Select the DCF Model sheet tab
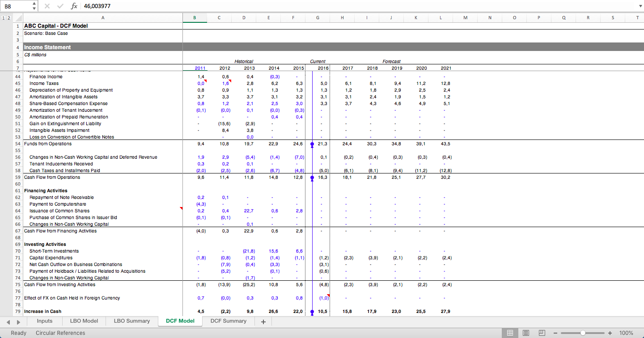The width and height of the screenshot is (644, 338). (x=180, y=321)
